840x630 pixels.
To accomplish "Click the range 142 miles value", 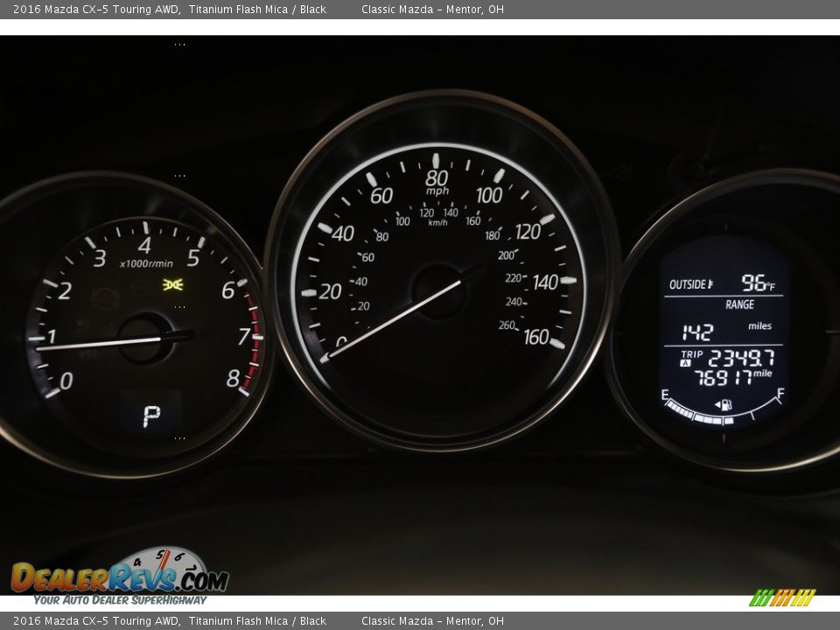I will pos(697,332).
